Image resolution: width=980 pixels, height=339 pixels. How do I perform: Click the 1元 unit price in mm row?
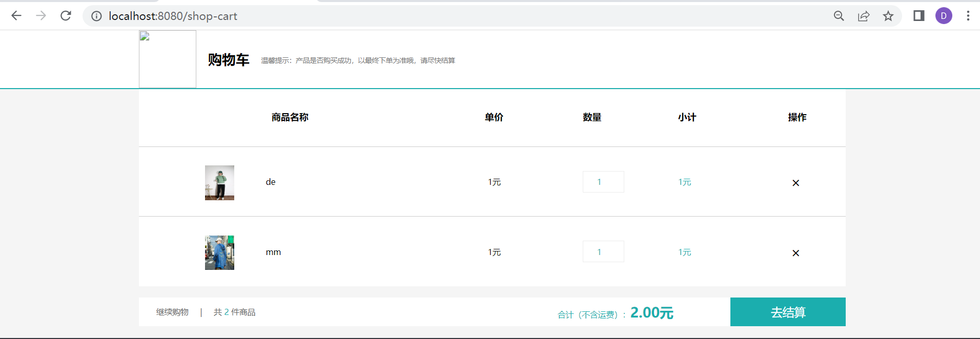(x=494, y=252)
